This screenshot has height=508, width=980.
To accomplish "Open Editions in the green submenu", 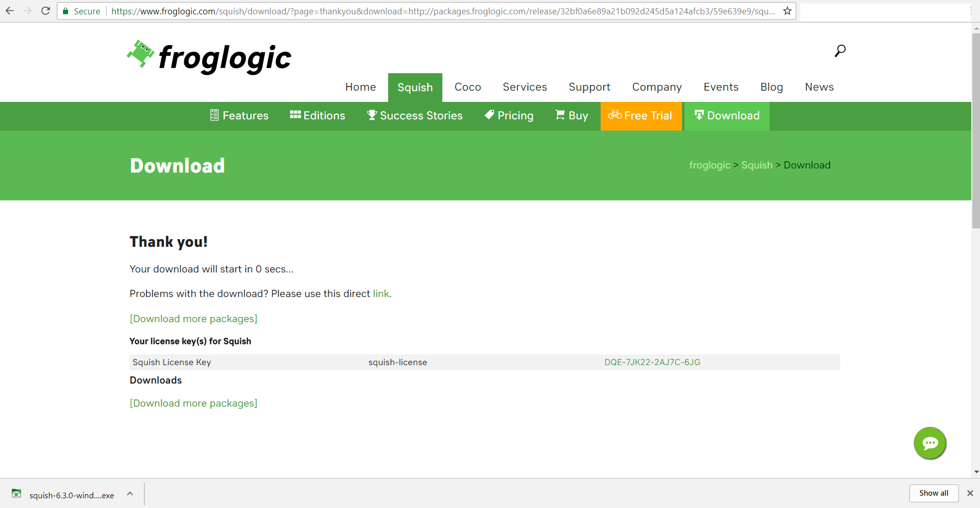I will tap(317, 116).
